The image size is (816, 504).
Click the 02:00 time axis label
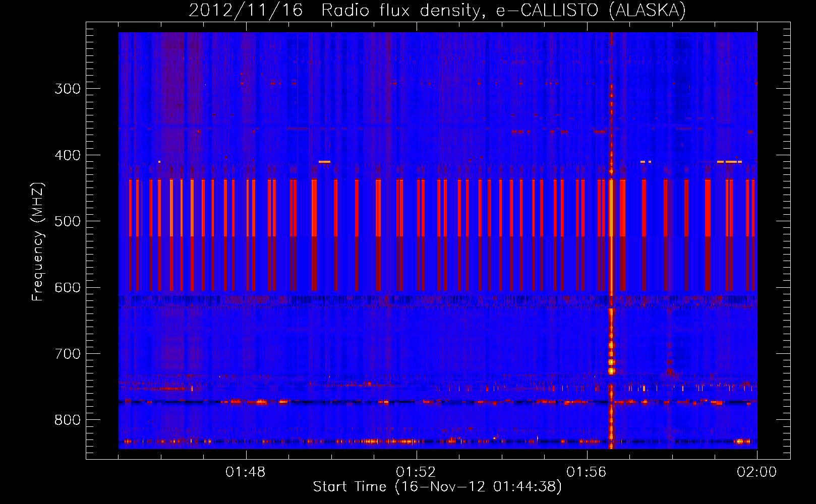(x=757, y=472)
